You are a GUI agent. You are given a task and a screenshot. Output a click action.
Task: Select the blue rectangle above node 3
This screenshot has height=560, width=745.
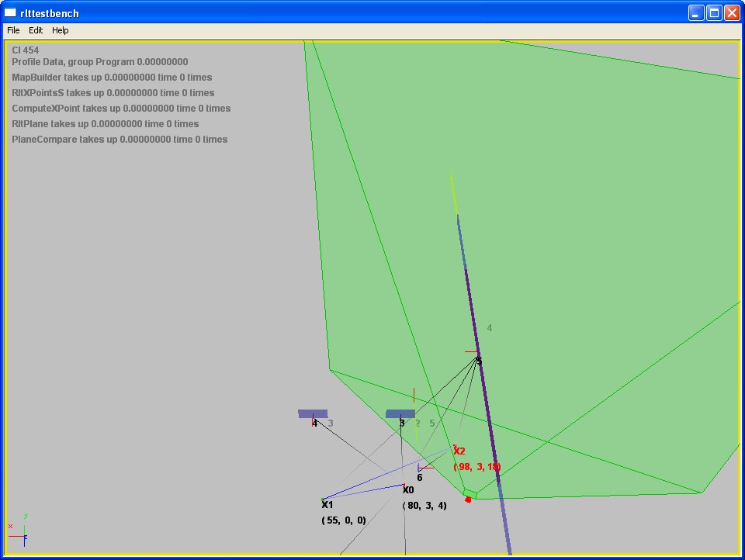[400, 413]
